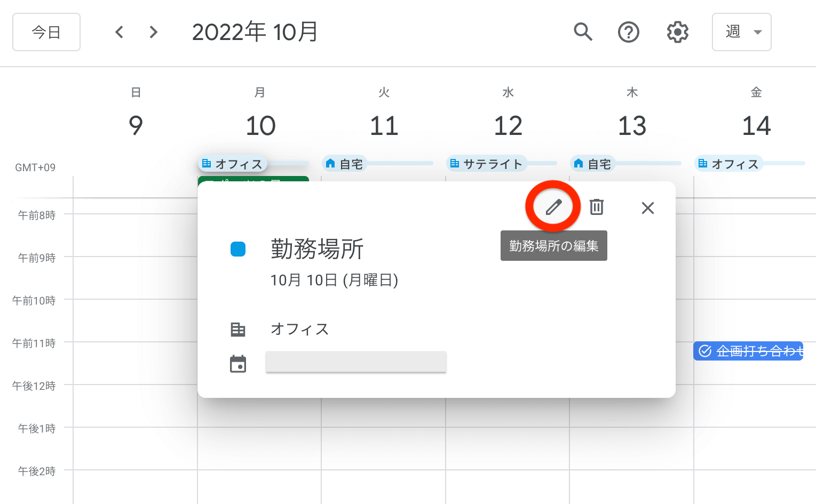Open the 週 view dropdown
Image resolution: width=816 pixels, height=504 pixels.
[741, 32]
